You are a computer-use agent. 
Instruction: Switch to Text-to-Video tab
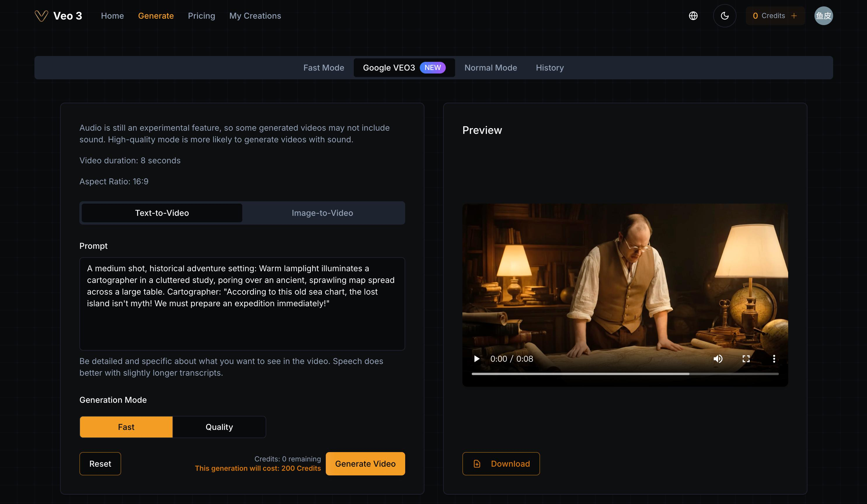(162, 213)
